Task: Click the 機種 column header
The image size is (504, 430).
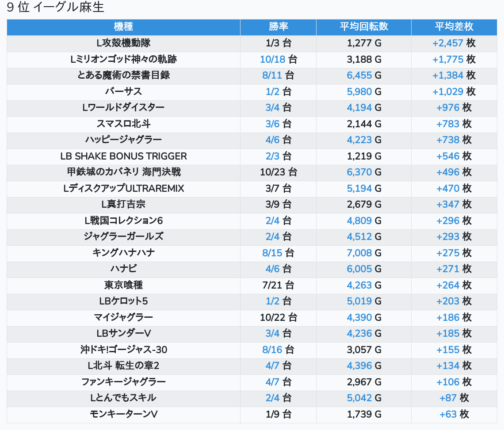Action: coord(123,27)
